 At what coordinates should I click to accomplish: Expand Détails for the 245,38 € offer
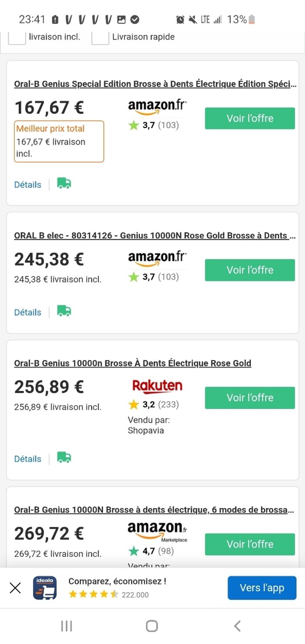[27, 312]
